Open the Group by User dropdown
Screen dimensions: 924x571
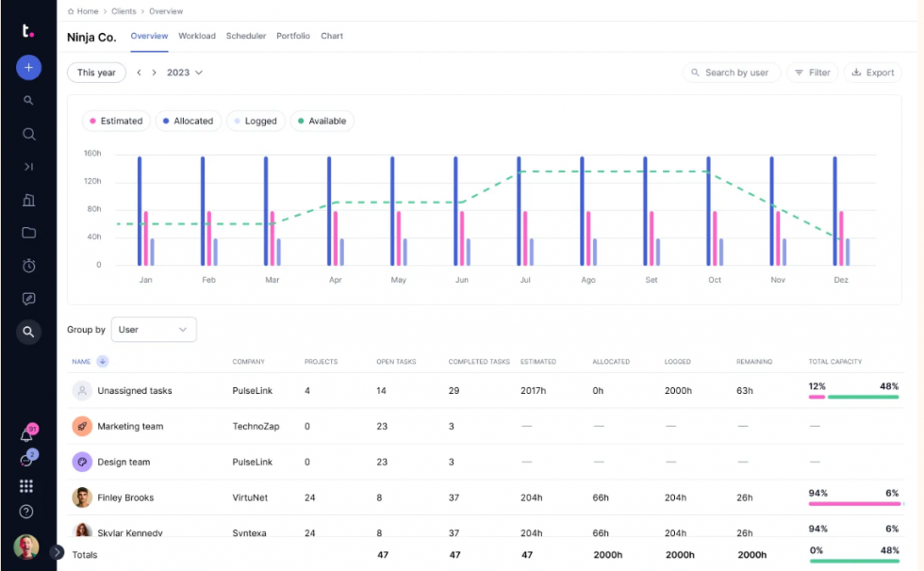pyautogui.click(x=153, y=329)
